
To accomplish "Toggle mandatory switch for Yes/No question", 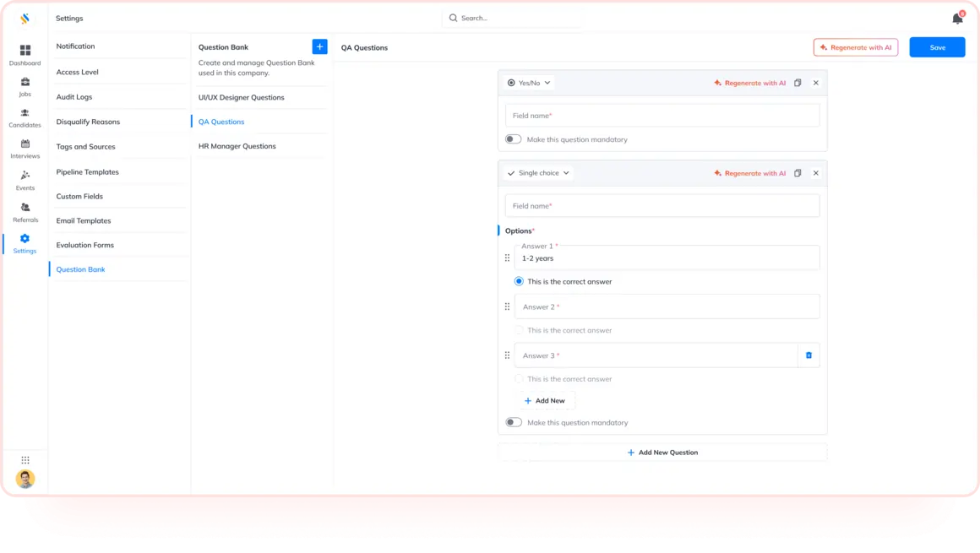I will [x=513, y=139].
